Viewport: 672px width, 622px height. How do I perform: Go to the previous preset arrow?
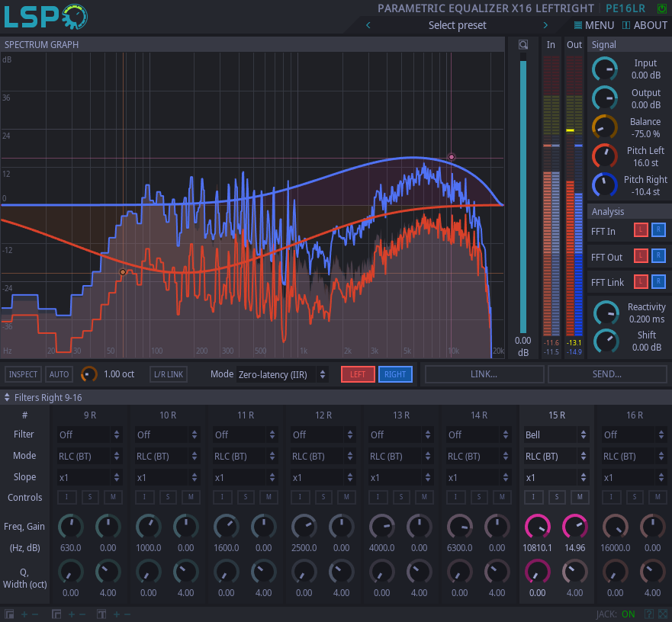pos(368,25)
